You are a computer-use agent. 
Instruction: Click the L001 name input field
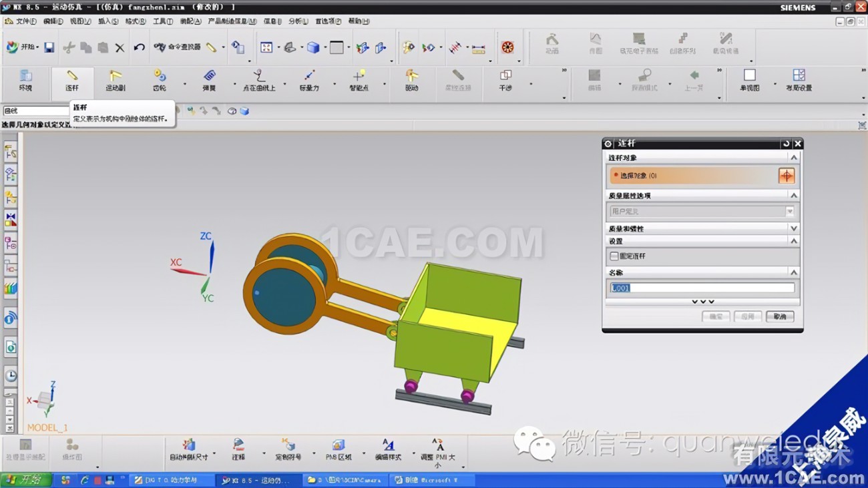pyautogui.click(x=702, y=288)
